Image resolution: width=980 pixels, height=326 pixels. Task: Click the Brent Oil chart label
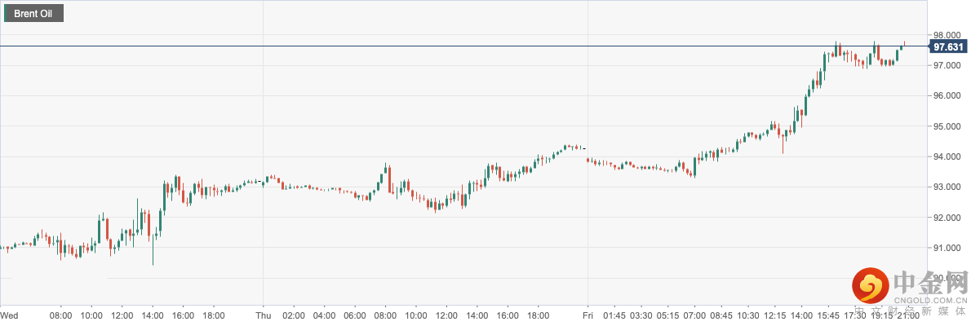point(35,13)
